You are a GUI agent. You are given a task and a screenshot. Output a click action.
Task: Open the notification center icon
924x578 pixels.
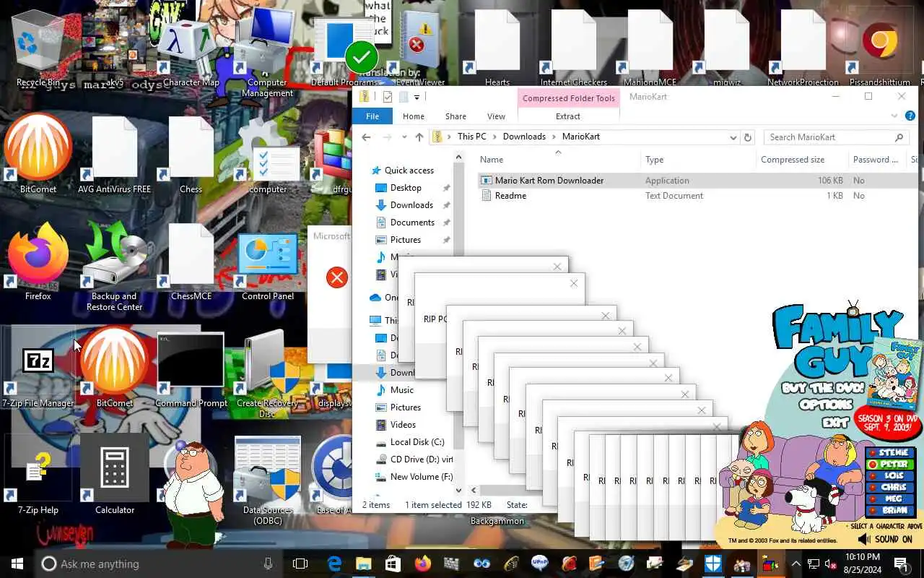pyautogui.click(x=902, y=564)
